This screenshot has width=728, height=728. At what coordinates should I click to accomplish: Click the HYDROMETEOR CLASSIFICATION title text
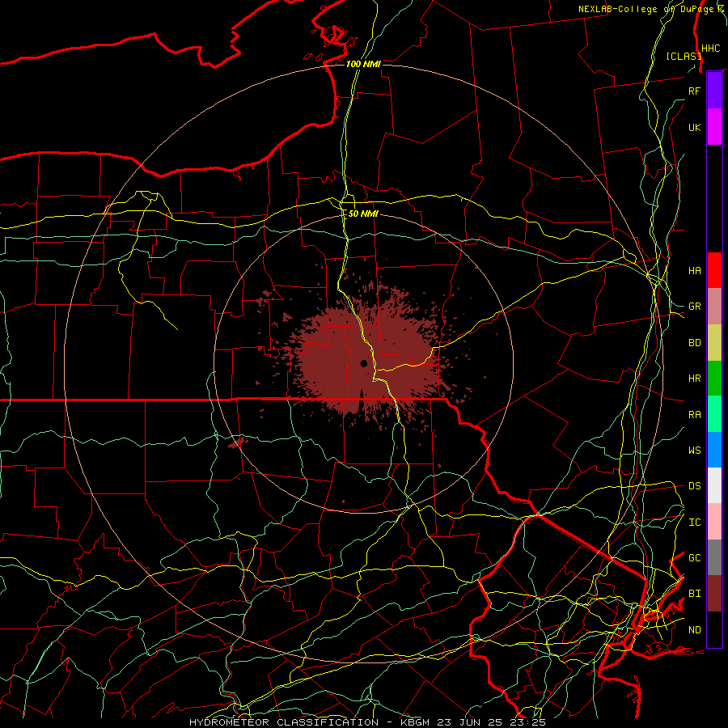coord(284,722)
